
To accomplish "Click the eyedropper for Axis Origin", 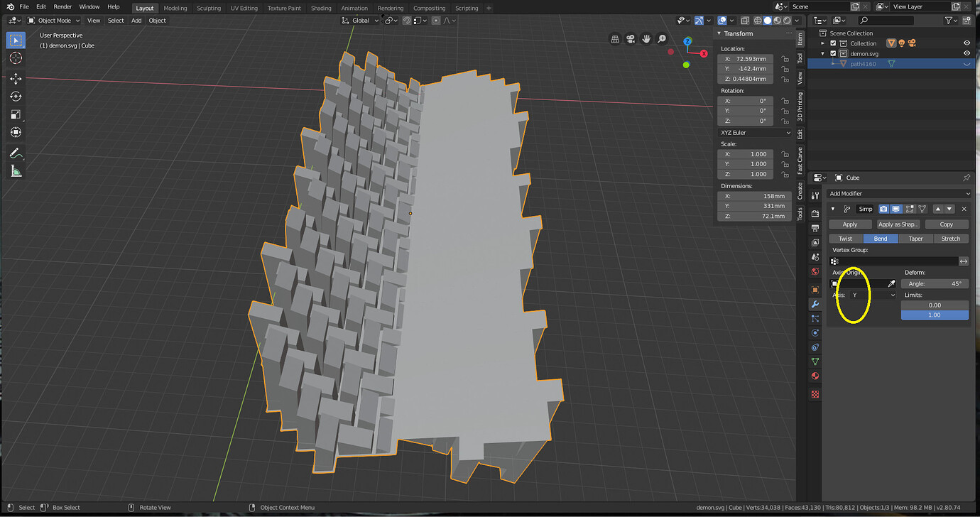I will (x=892, y=284).
